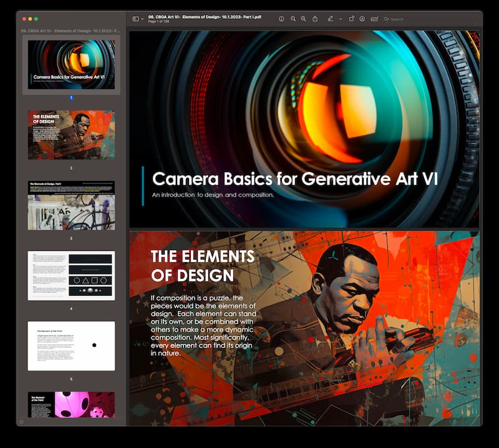Open the page 6 thumbnail with pink spheres
Image resolution: width=499 pixels, height=448 pixels.
71,404
